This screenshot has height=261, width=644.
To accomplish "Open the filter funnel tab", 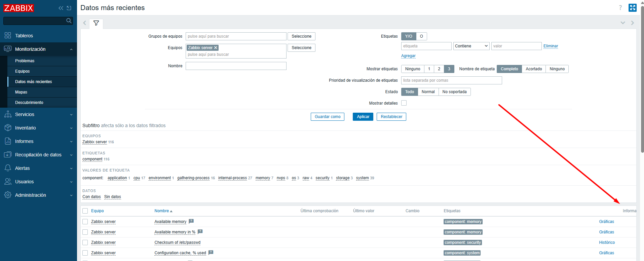I will [96, 23].
